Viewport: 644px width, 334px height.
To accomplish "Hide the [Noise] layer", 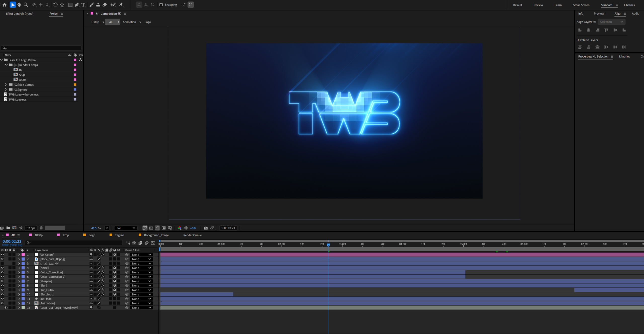I will 2,268.
